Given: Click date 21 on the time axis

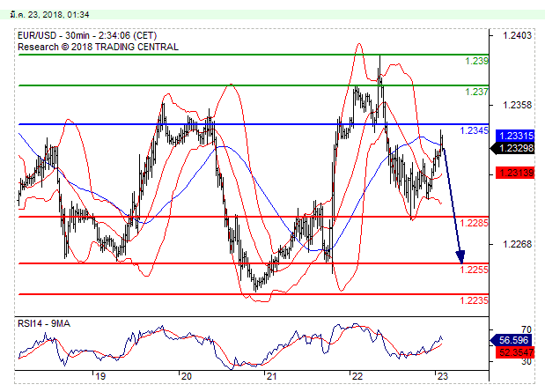Looking at the screenshot, I should (271, 376).
